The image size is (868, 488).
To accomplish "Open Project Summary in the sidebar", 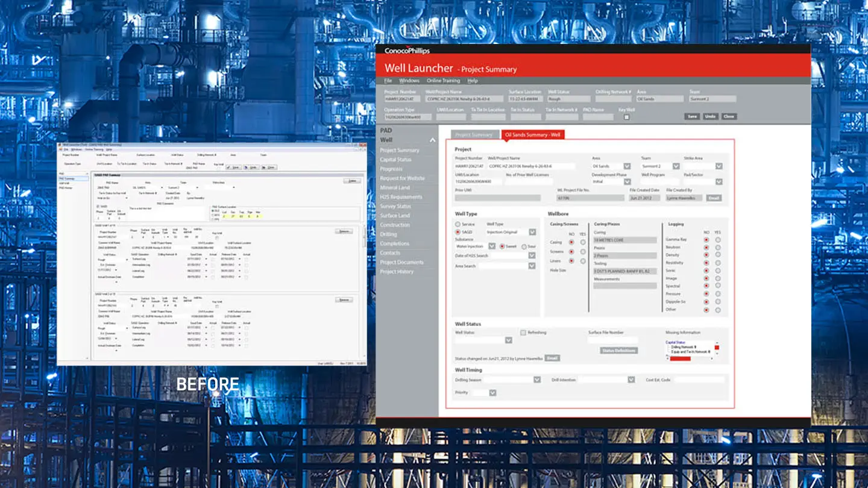I will click(400, 150).
